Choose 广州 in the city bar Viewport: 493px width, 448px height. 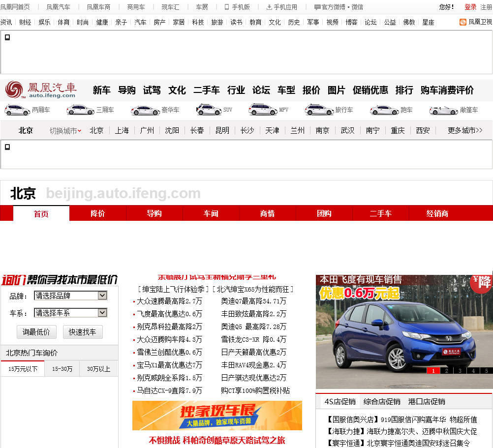click(x=147, y=130)
